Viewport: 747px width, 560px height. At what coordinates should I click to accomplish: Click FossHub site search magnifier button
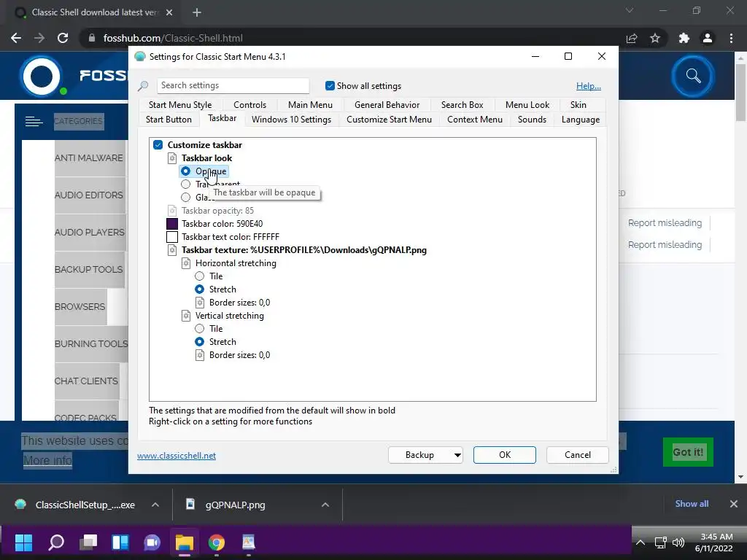[693, 76]
